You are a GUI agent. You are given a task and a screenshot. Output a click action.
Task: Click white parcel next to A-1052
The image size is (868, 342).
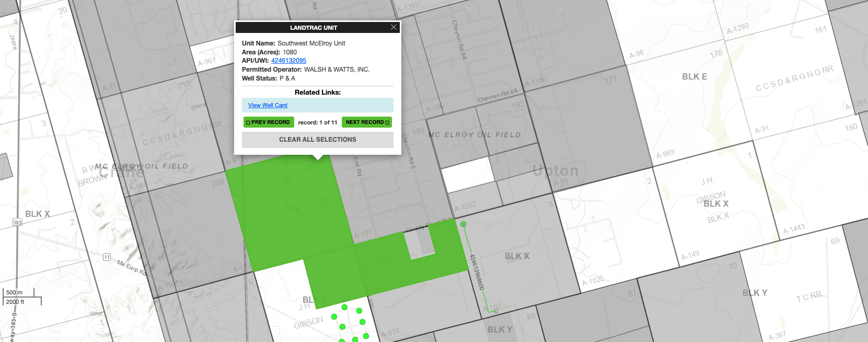(x=468, y=175)
